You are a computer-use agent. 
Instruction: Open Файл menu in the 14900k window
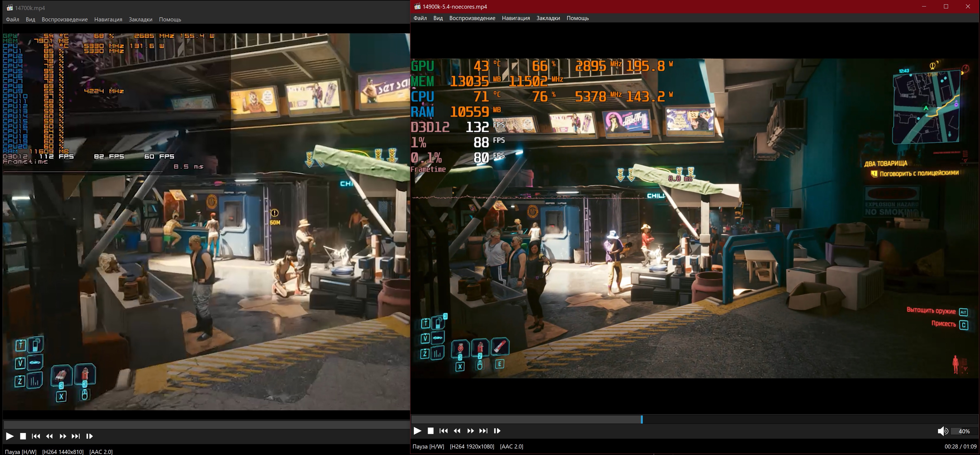pyautogui.click(x=420, y=18)
